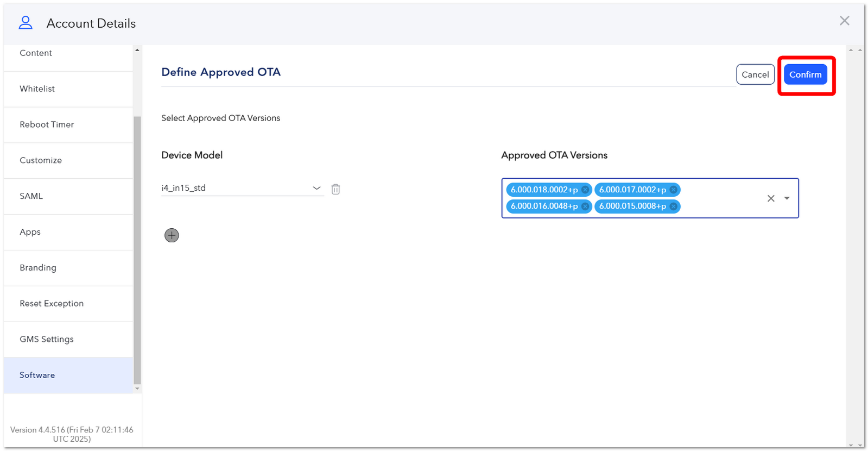Click inside the Approved OTA Versions field

coord(650,198)
